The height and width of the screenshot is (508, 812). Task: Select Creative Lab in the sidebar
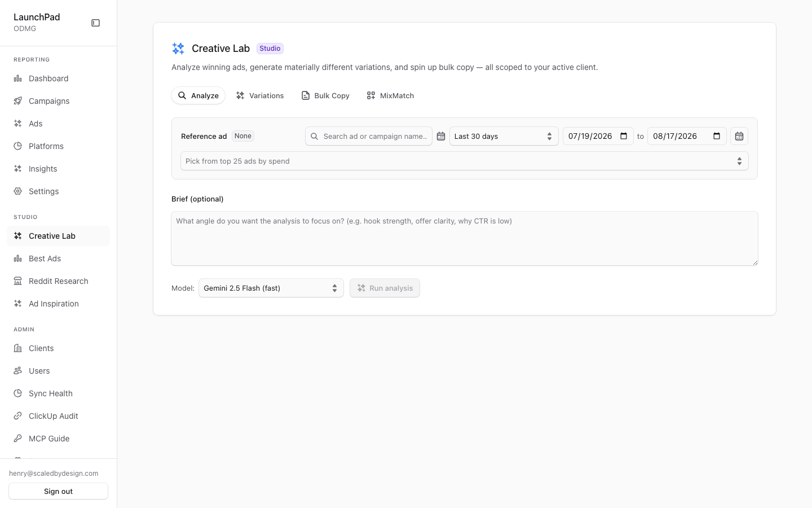59,236
